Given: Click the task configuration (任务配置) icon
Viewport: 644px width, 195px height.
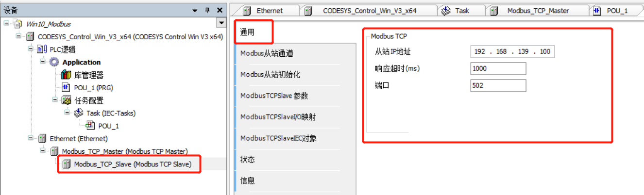Looking at the screenshot, I should [67, 100].
